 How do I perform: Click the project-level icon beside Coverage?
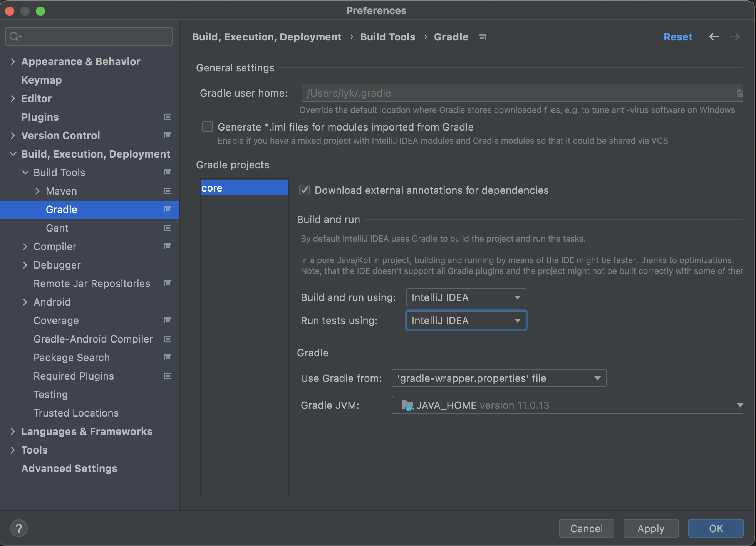pyautogui.click(x=168, y=320)
